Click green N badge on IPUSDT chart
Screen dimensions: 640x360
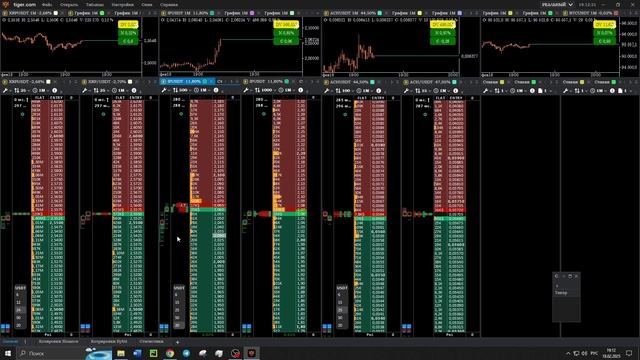[x=286, y=33]
